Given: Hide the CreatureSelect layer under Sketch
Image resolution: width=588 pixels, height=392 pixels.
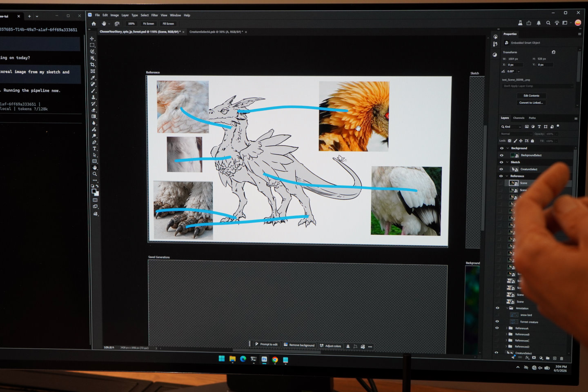Looking at the screenshot, I should click(501, 169).
